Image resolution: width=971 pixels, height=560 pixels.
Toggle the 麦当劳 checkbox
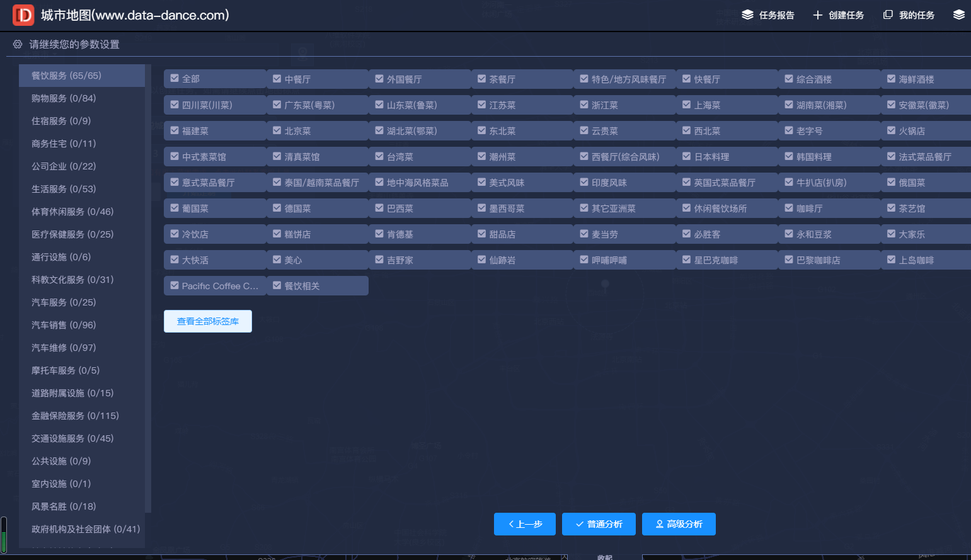[584, 234]
